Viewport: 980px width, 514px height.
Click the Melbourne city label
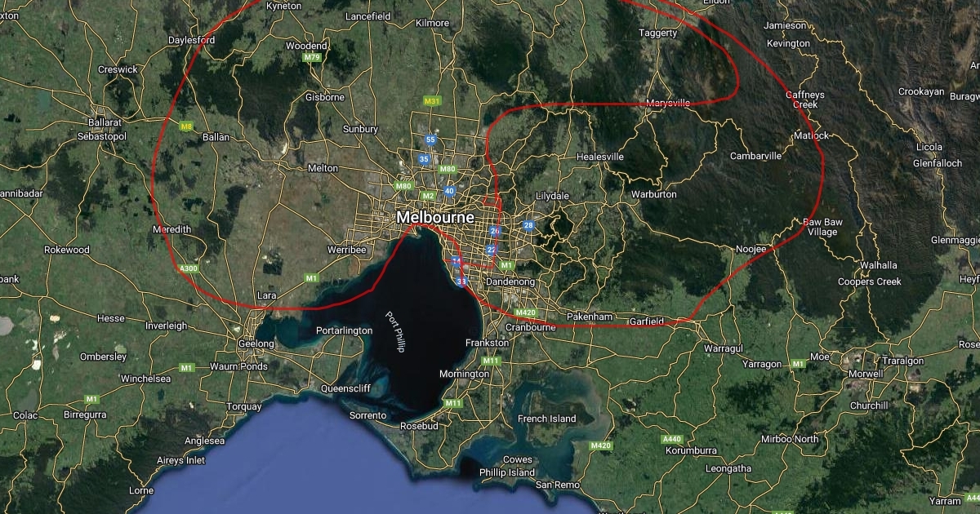(435, 218)
